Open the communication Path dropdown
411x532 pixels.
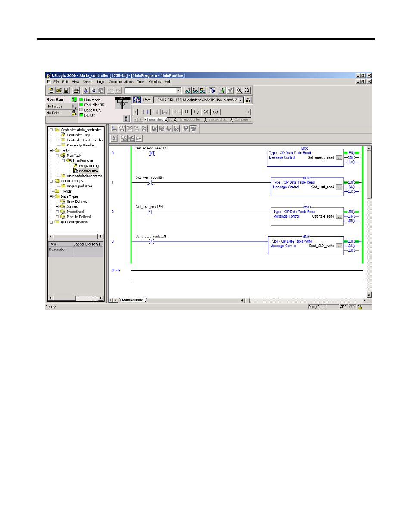241,100
